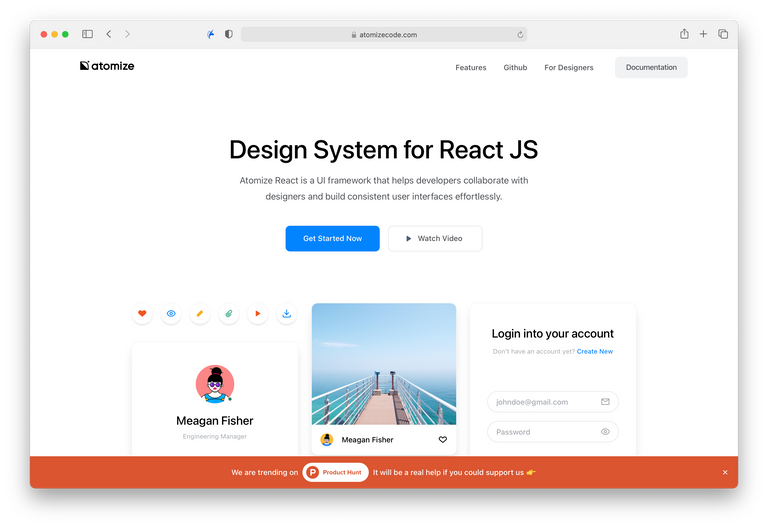Viewport: 768px width, 528px height.
Task: Click Meagan Fisher name under photo
Action: click(x=367, y=440)
